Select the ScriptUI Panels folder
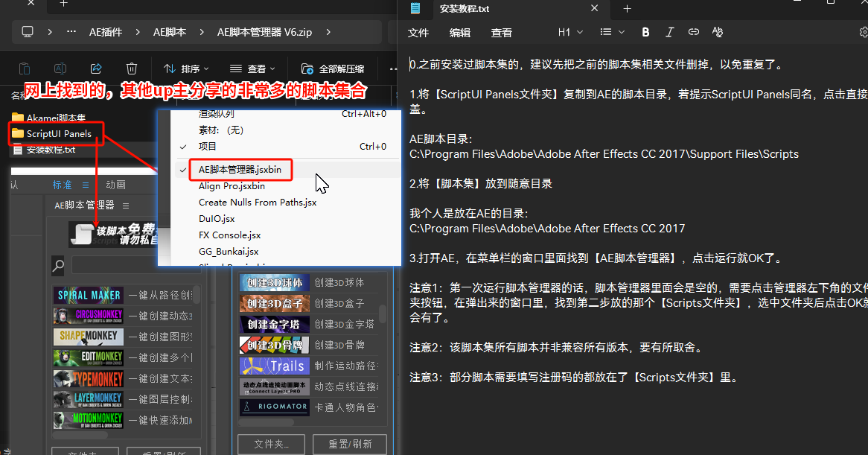 (52, 133)
